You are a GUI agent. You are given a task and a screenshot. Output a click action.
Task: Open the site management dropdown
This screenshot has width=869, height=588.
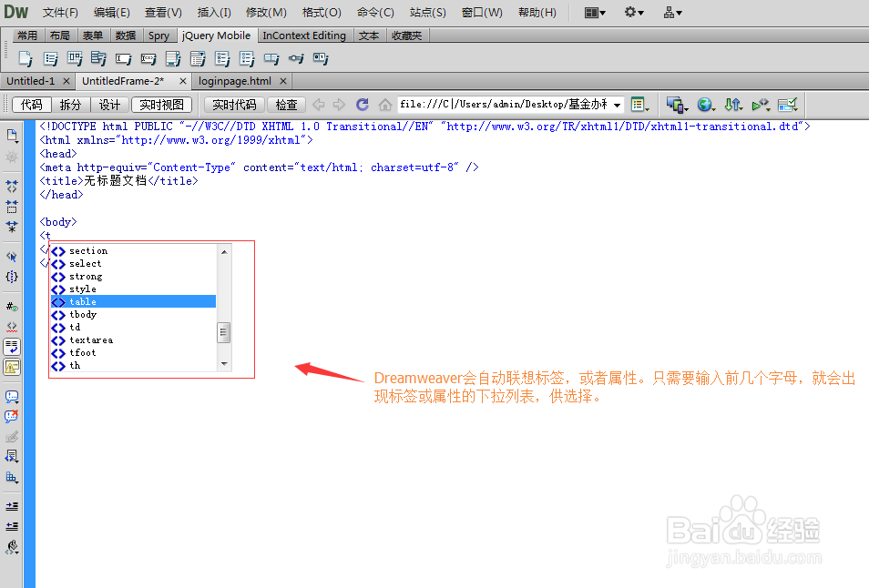click(x=673, y=12)
